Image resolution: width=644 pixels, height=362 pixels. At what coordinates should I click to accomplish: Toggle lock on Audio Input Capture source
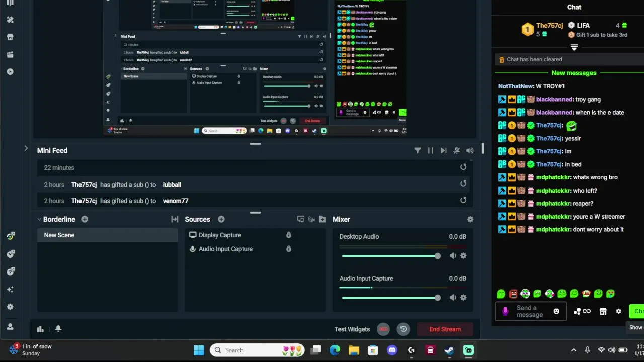(x=289, y=249)
